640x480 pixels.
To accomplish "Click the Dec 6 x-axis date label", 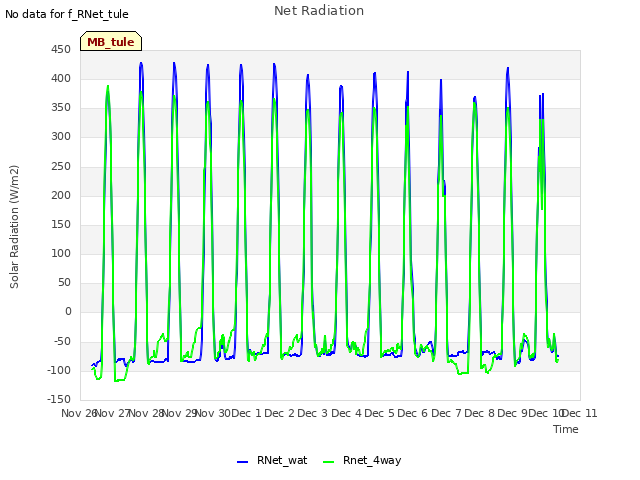I will point(412,413).
